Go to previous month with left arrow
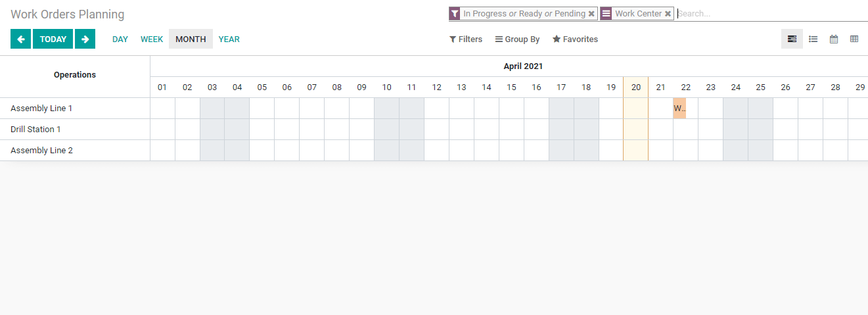Screen dimensions: 868x315 pyautogui.click(x=20, y=39)
